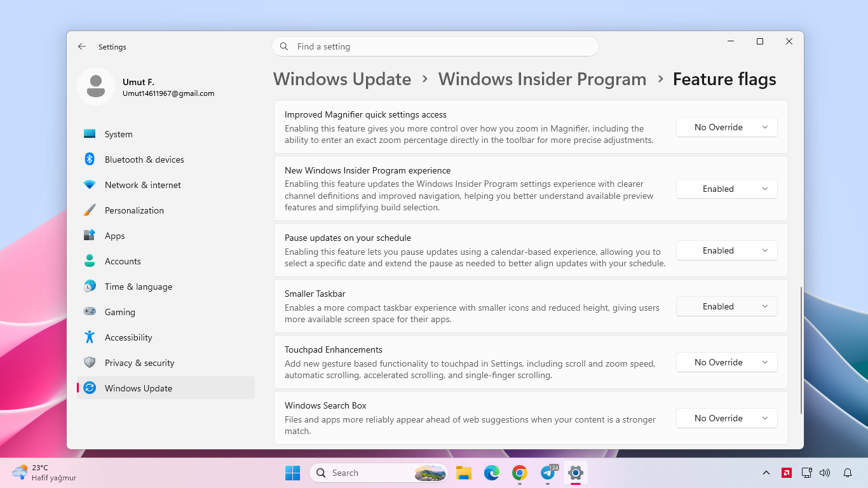Select Windows Update in the sidebar
The height and width of the screenshot is (488, 868).
[166, 388]
